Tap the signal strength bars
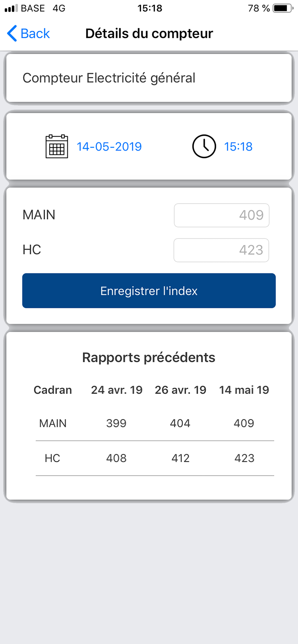298x644 pixels. 11,8
